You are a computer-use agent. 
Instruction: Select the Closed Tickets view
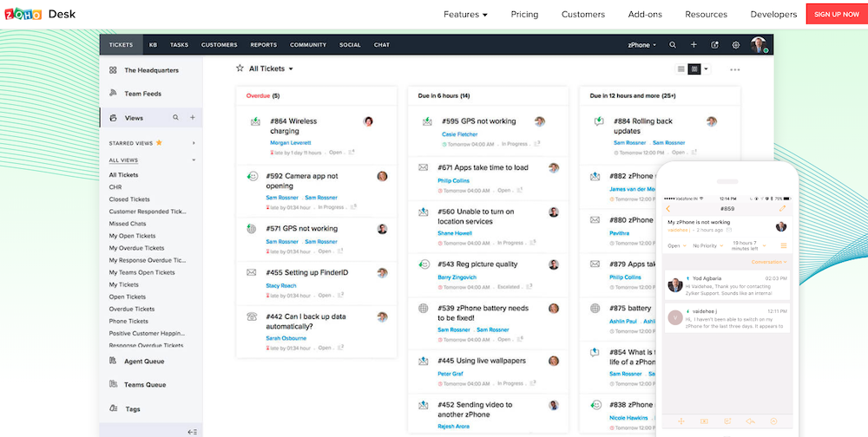click(129, 199)
